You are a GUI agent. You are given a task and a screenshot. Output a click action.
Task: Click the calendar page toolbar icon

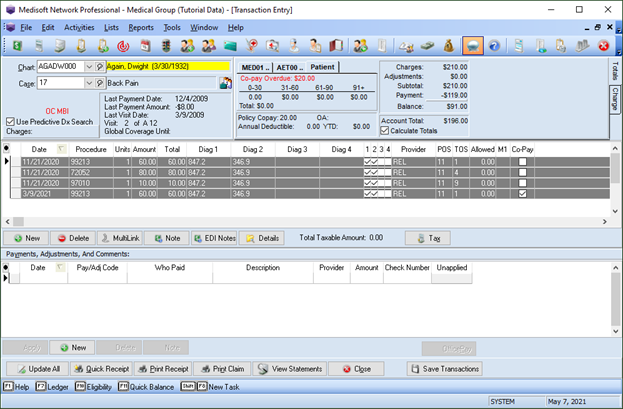tap(145, 46)
